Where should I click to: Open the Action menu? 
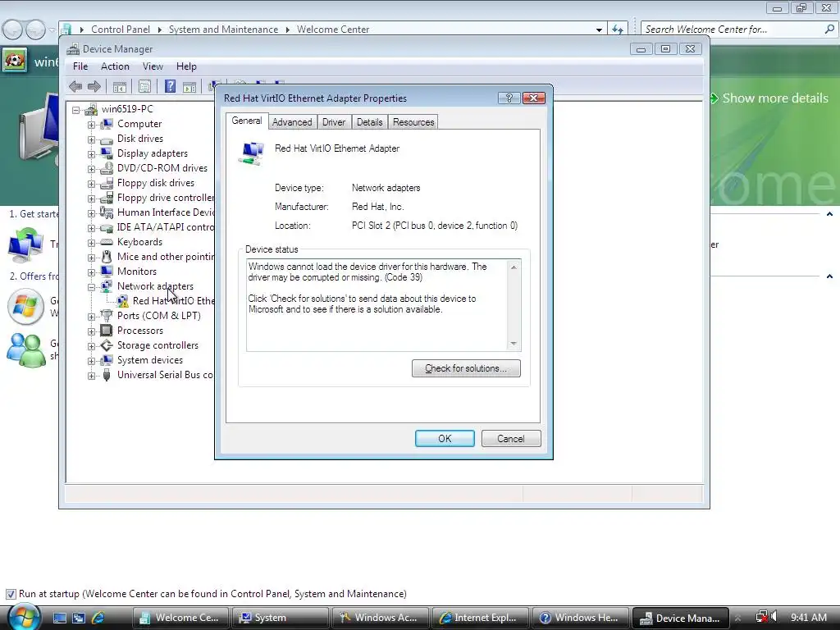coord(115,66)
